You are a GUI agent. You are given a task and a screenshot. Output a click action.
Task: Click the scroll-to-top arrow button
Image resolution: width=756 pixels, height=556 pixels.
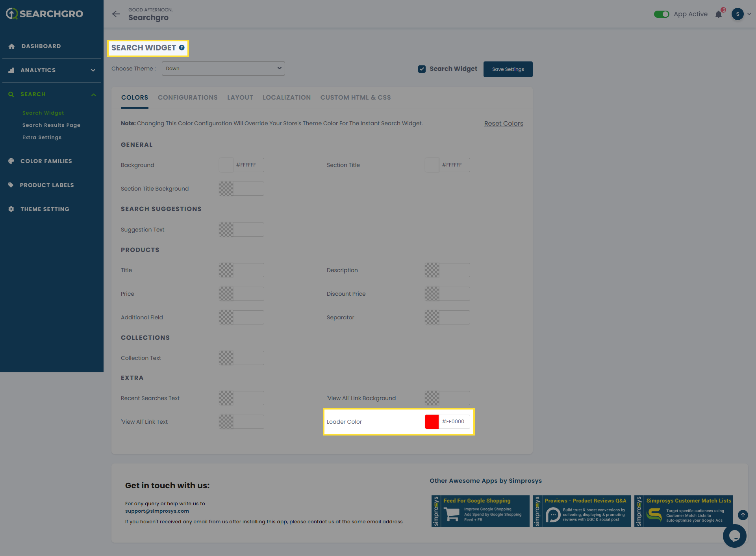coord(743,515)
